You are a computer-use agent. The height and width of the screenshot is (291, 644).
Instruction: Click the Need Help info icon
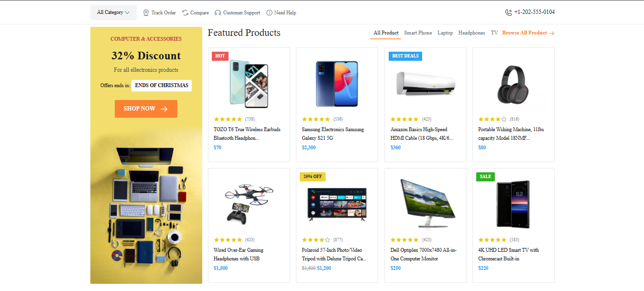pos(269,13)
